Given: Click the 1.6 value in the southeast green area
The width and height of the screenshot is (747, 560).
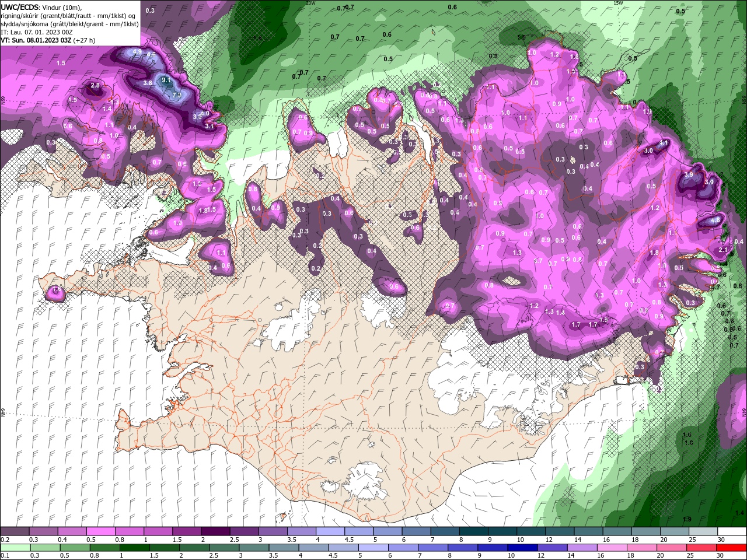Looking at the screenshot, I should point(687,435).
